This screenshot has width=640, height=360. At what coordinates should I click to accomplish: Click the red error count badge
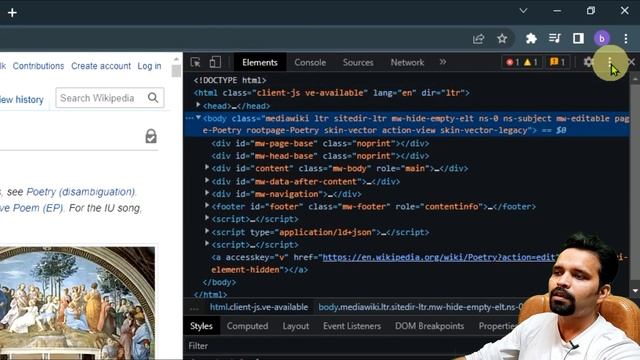point(513,62)
